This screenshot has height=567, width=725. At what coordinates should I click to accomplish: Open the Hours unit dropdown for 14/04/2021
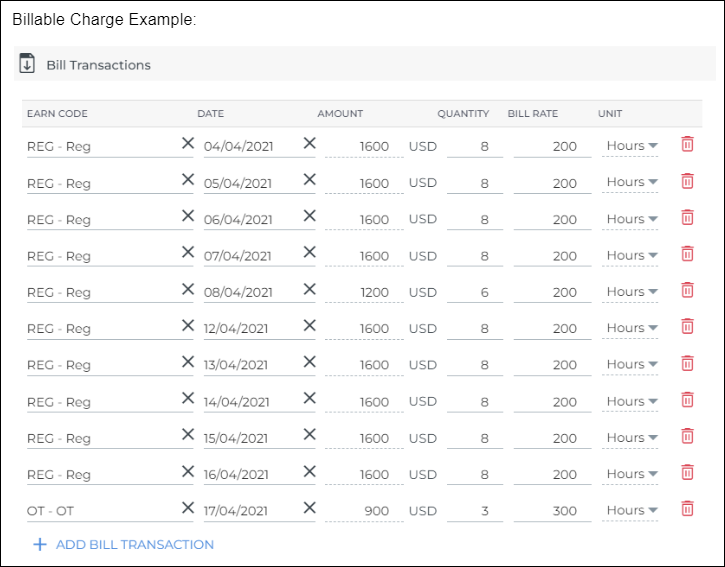pyautogui.click(x=631, y=401)
